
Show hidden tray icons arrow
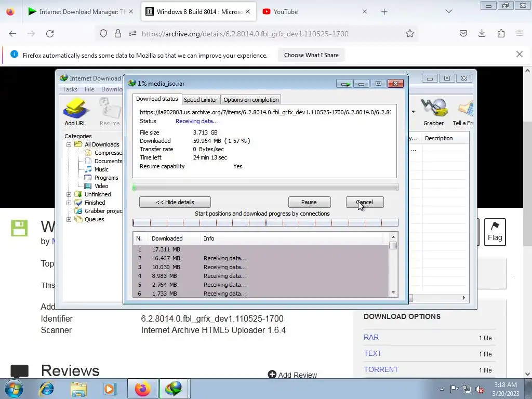point(442,390)
